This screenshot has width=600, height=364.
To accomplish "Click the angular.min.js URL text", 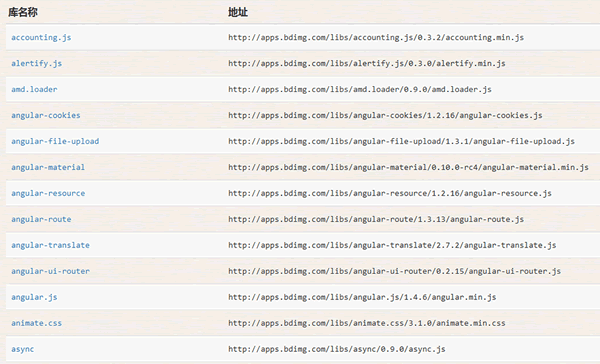I will [x=362, y=297].
